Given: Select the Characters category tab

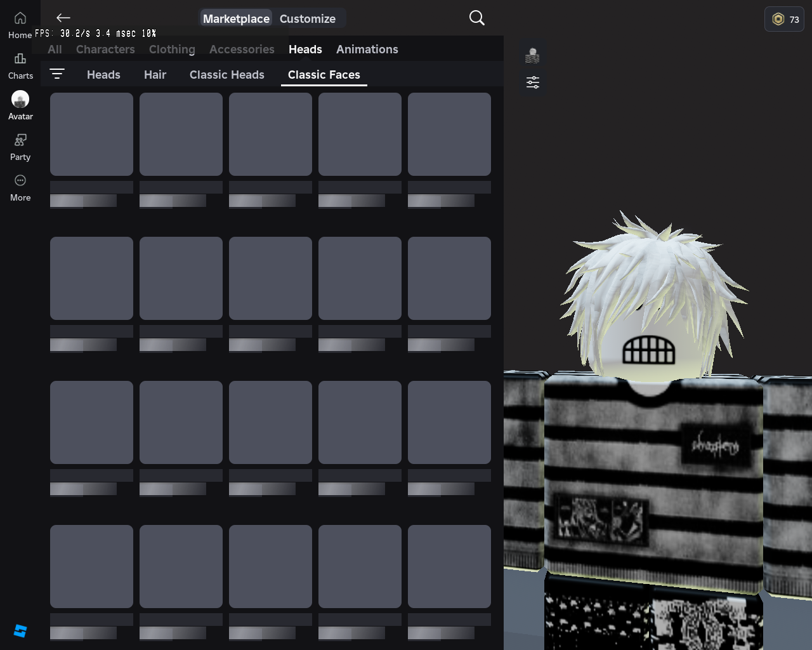Looking at the screenshot, I should click(105, 50).
